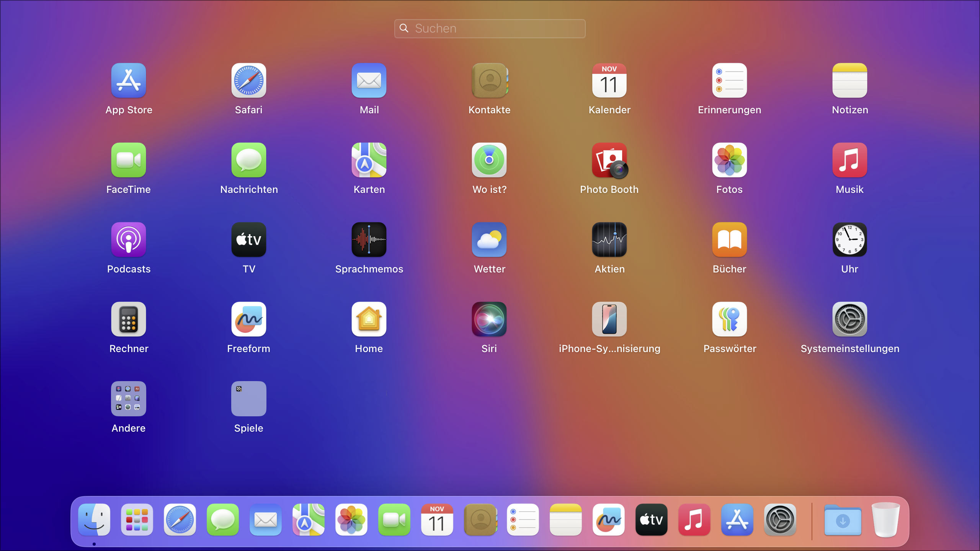Launch Karten maps in Launchpad grid
Viewport: 980px width, 551px height.
(x=369, y=160)
